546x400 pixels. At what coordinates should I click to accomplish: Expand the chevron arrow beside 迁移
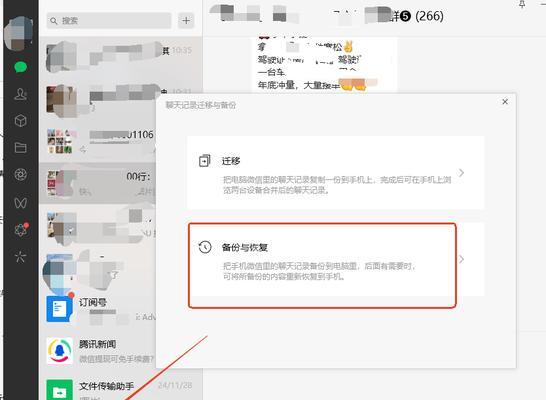pos(461,173)
